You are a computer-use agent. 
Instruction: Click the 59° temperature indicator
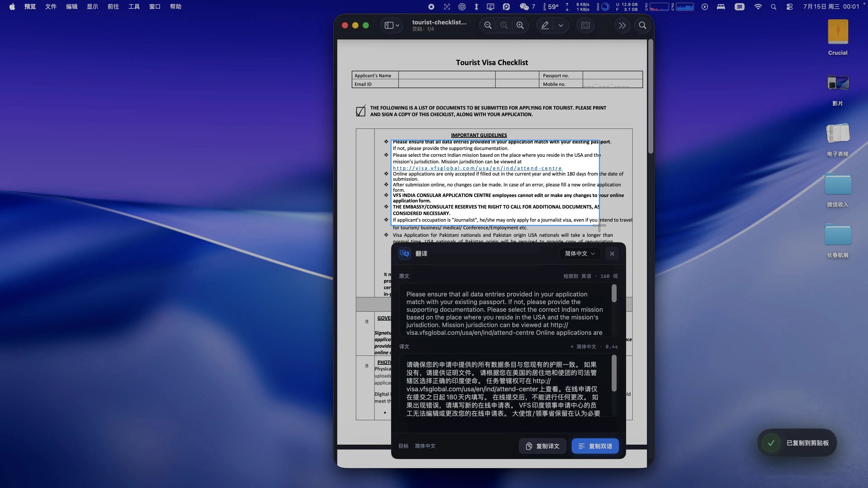tap(551, 6)
